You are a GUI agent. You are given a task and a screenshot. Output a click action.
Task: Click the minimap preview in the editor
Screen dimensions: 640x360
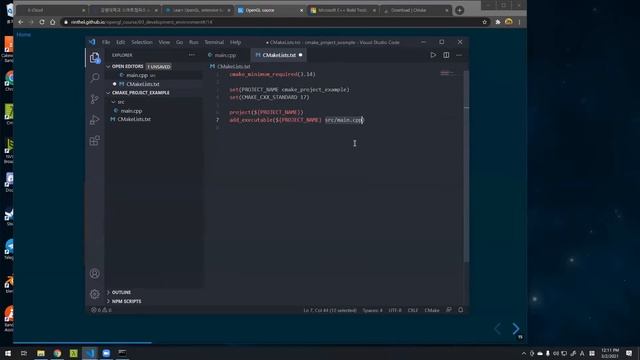448,73
